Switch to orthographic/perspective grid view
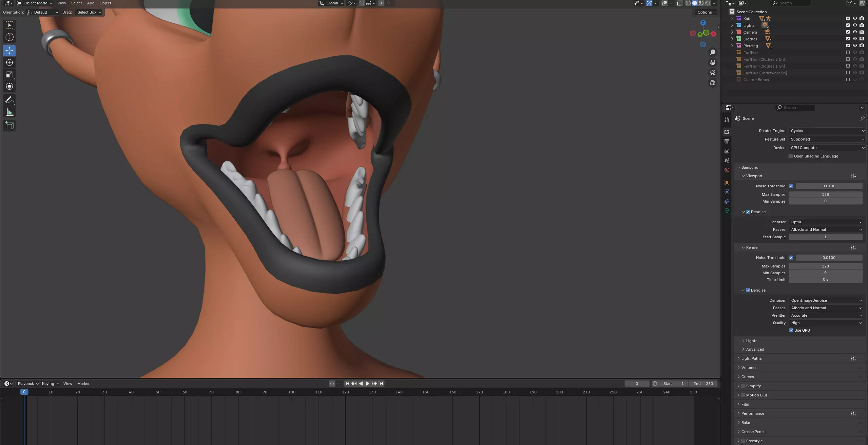868x445 pixels. (713, 83)
